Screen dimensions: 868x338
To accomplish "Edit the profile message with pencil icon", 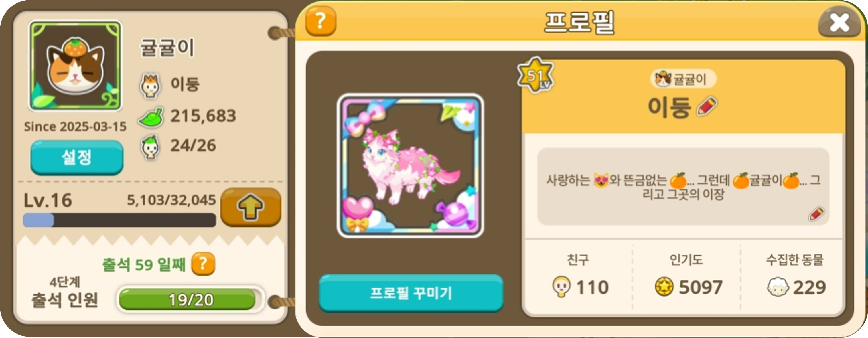I will point(816,214).
